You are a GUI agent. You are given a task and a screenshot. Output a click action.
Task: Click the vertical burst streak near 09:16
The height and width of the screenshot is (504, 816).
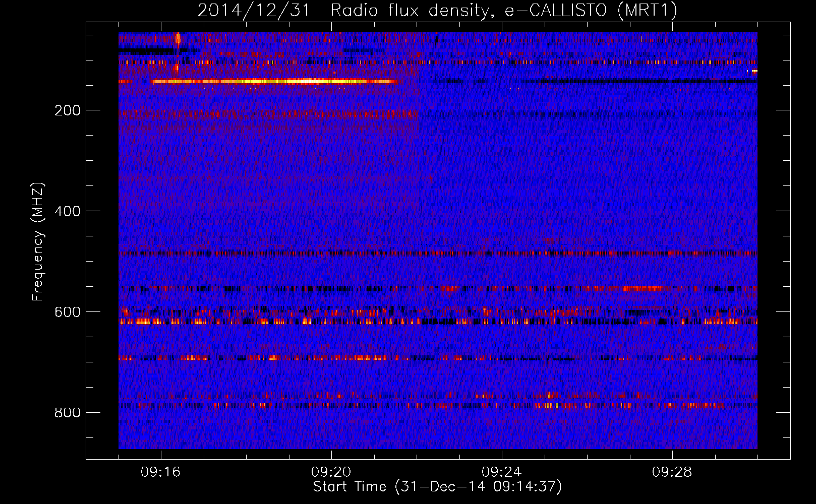[x=177, y=53]
